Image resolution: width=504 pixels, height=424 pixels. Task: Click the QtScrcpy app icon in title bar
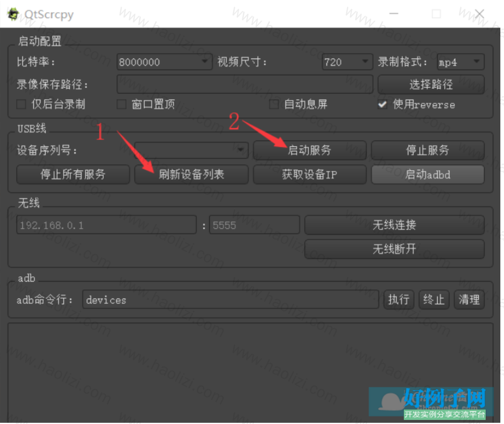tap(13, 14)
